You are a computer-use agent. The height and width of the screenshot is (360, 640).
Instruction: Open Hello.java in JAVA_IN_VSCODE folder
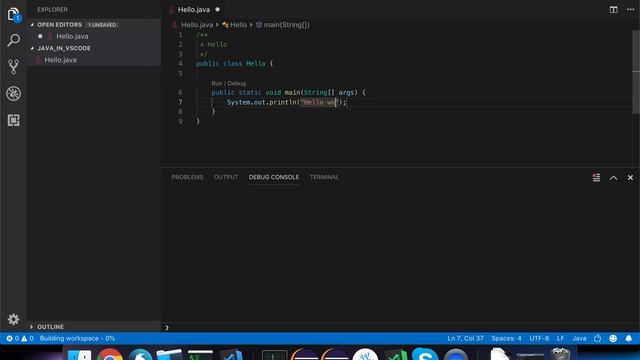tap(60, 60)
